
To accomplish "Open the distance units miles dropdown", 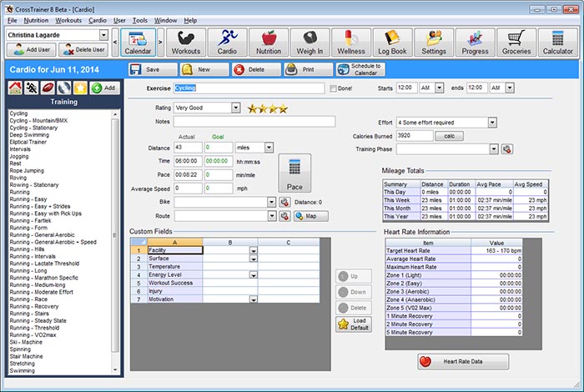I will pyautogui.click(x=269, y=148).
